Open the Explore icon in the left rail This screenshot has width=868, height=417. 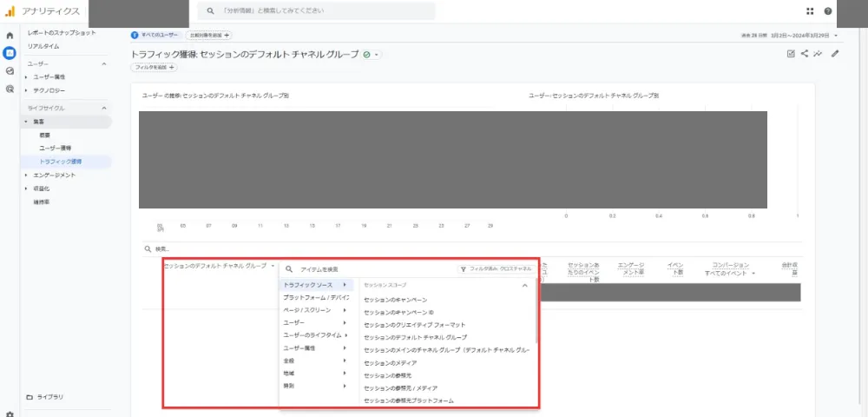pyautogui.click(x=10, y=71)
